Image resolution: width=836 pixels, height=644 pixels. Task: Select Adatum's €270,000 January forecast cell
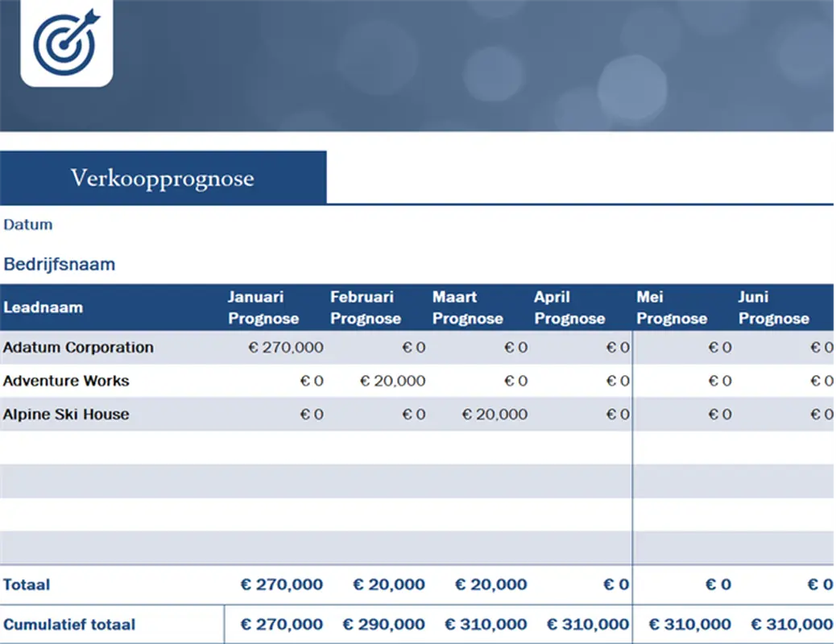(286, 347)
